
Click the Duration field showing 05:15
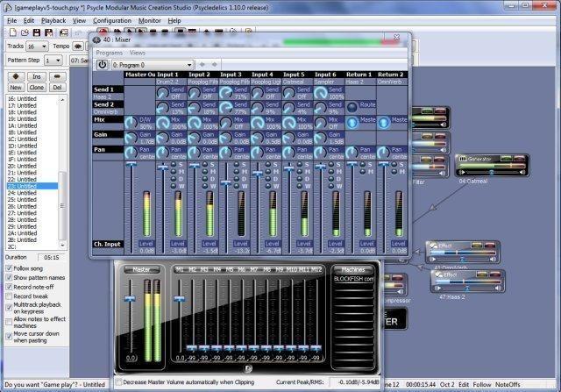click(52, 258)
